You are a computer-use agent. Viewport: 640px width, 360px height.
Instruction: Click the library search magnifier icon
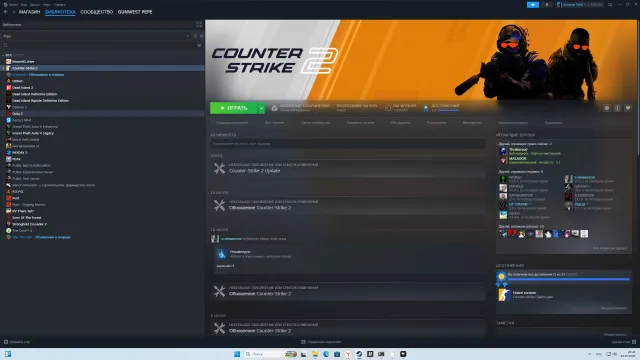pyautogui.click(x=6, y=45)
